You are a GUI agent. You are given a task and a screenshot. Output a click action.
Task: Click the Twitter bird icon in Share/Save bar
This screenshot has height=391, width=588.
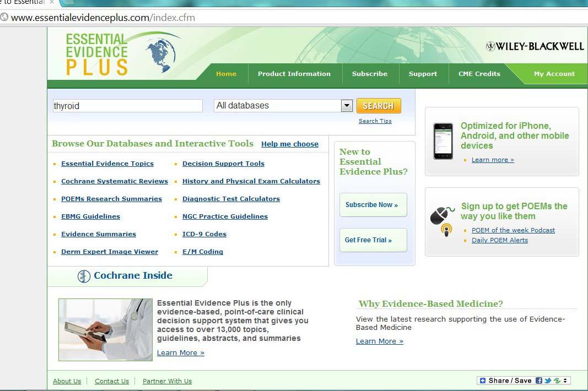[548, 381]
